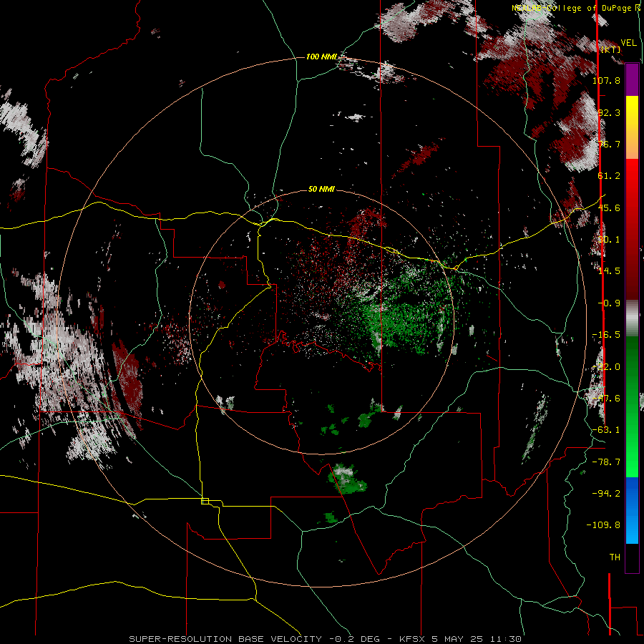Select the "(KT)" units label
Screen dimensions: 644x644
[x=610, y=49]
